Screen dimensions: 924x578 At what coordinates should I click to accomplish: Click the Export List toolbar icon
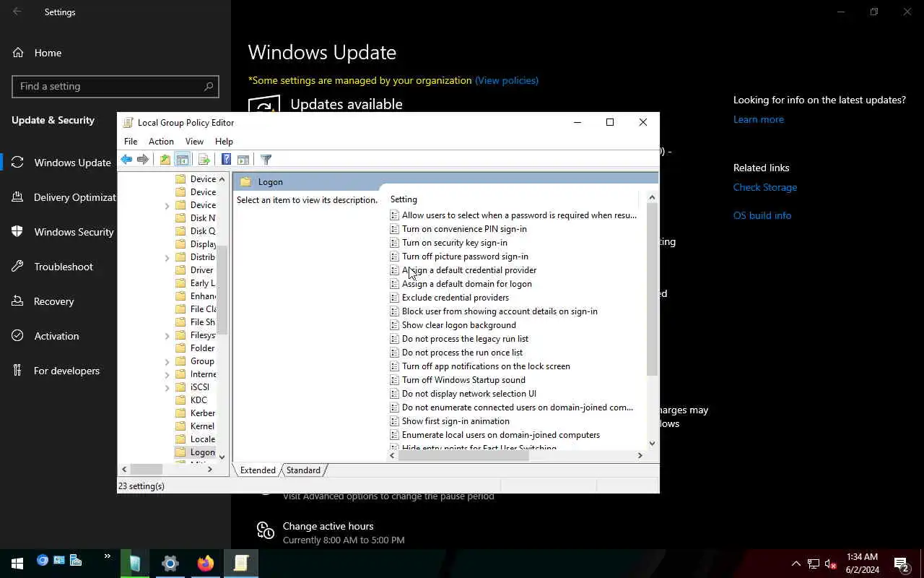204,160
